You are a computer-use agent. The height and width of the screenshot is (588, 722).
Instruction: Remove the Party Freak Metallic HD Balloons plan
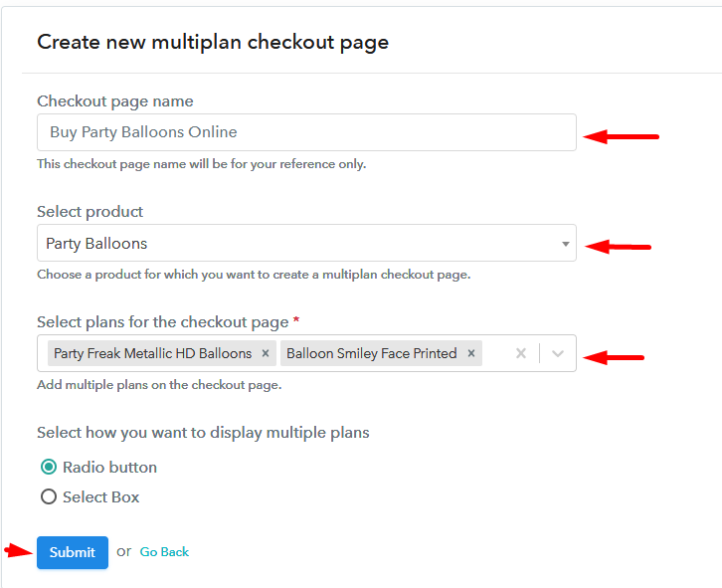(266, 353)
